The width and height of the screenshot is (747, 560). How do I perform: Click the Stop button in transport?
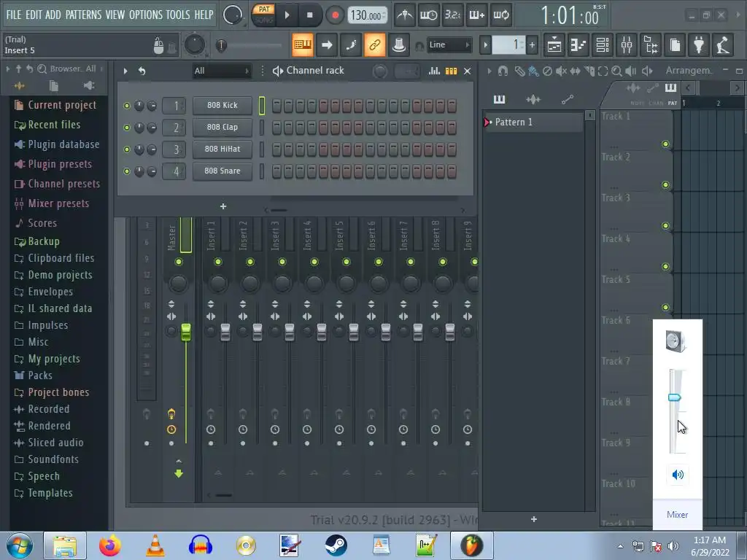(309, 15)
